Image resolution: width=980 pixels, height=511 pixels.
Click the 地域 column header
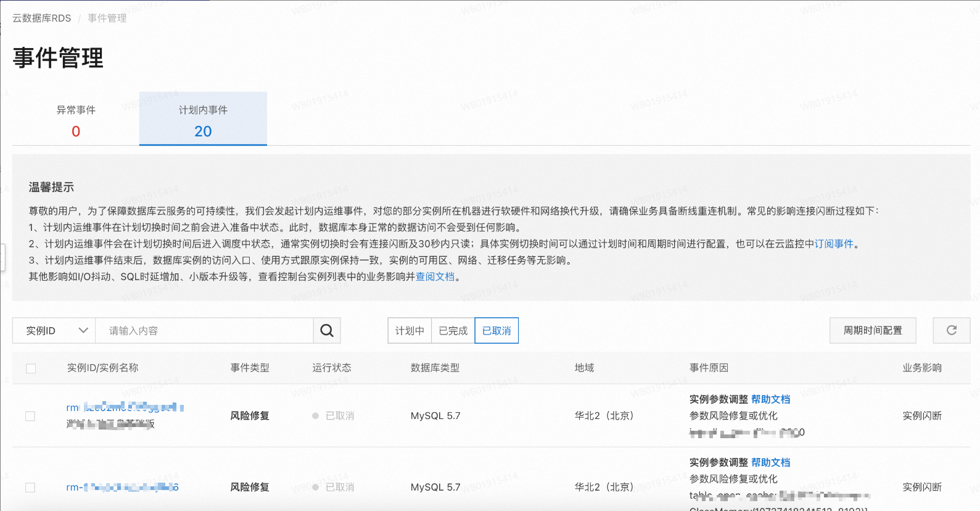click(585, 368)
